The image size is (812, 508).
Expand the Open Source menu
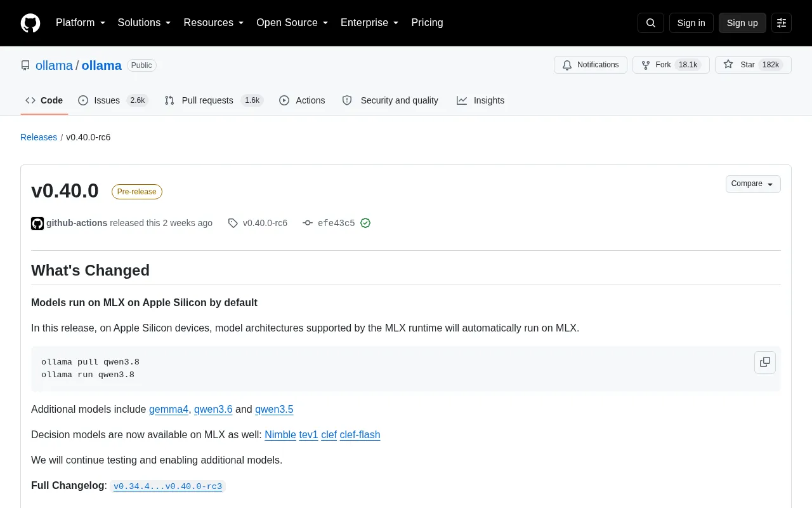[x=292, y=23]
